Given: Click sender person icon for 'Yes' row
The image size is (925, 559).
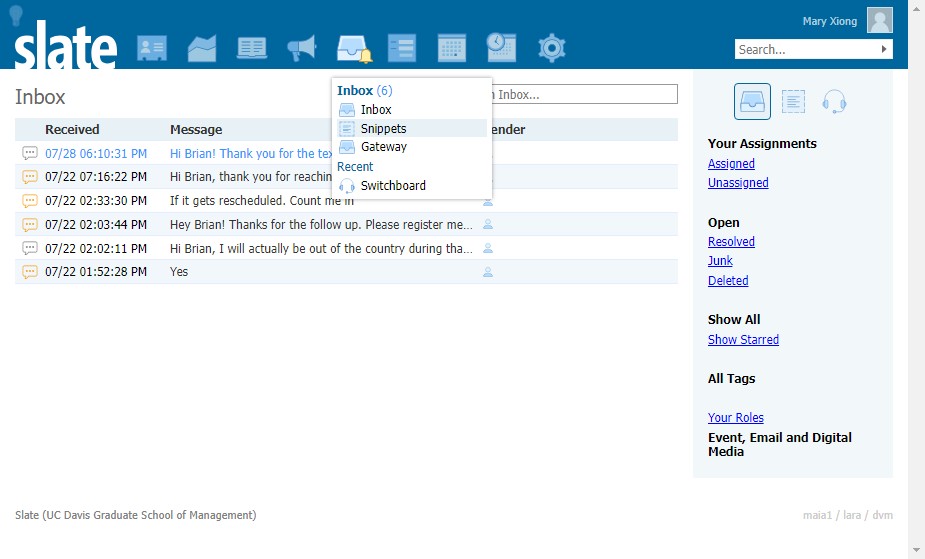Looking at the screenshot, I should 488,272.
